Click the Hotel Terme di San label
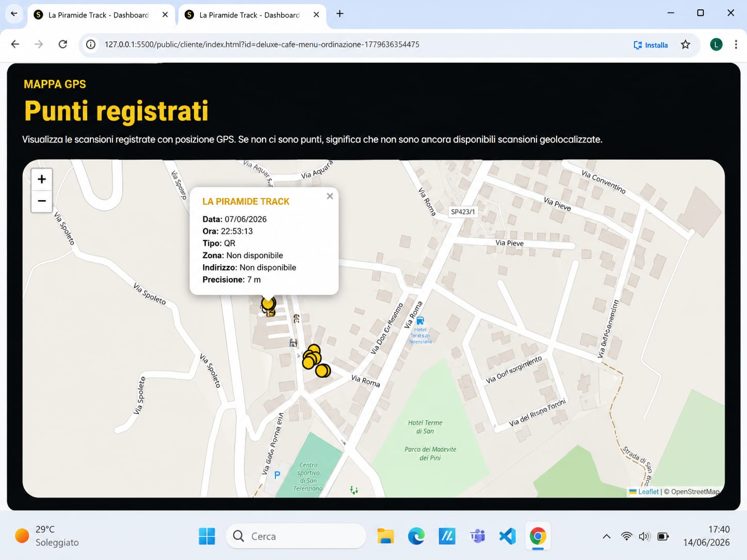This screenshot has width=747, height=560. 425,427
